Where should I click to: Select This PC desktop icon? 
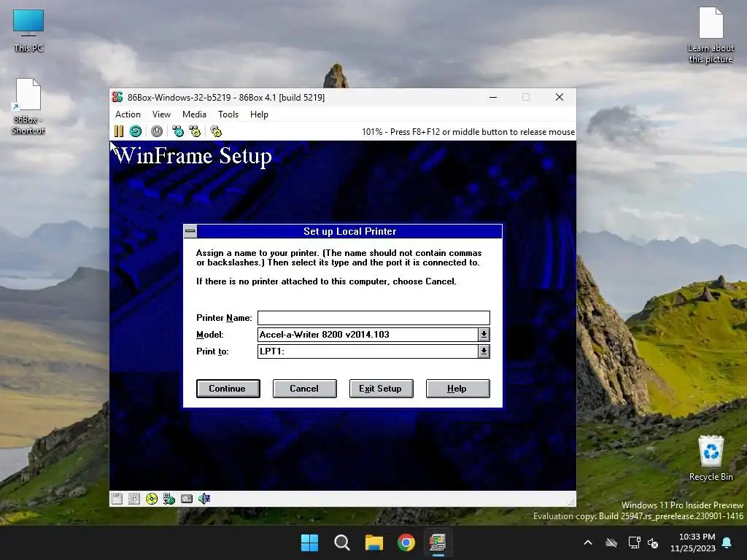(x=28, y=31)
